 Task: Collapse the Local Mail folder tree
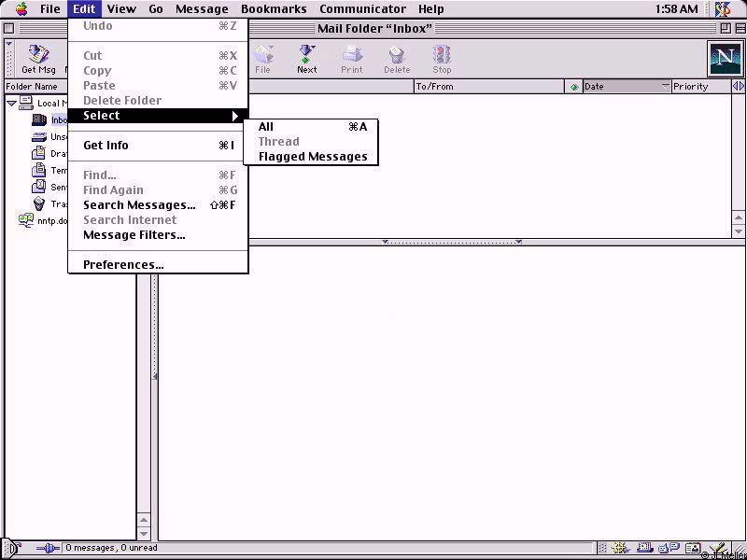pyautogui.click(x=11, y=104)
